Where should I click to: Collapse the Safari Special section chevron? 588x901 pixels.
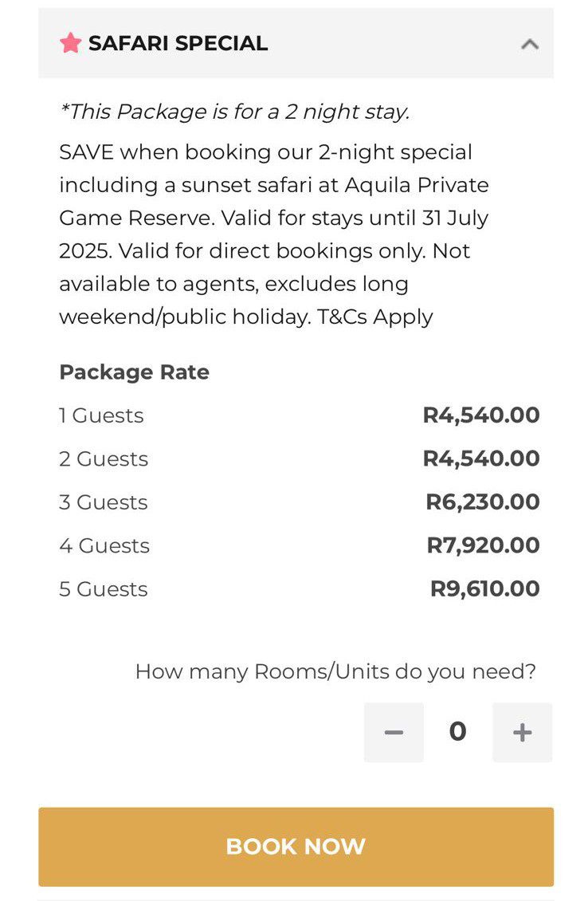click(x=529, y=44)
